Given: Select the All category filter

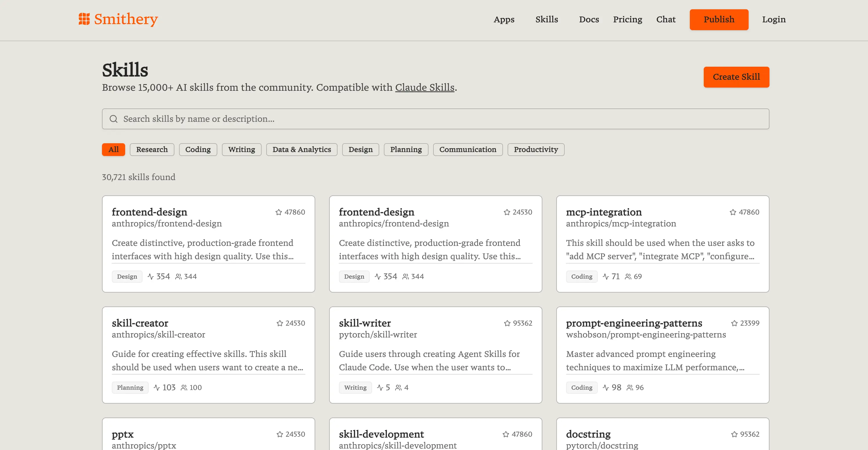Looking at the screenshot, I should [x=114, y=149].
